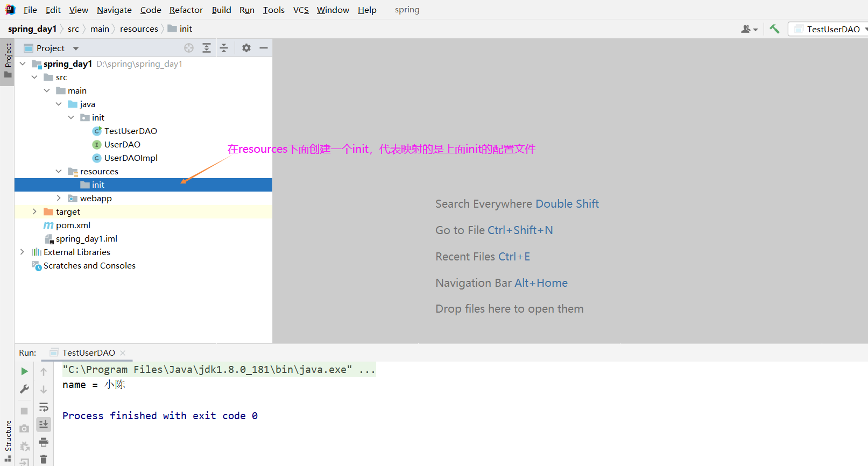Collapse the java folder node
The image size is (868, 466).
coord(59,104)
